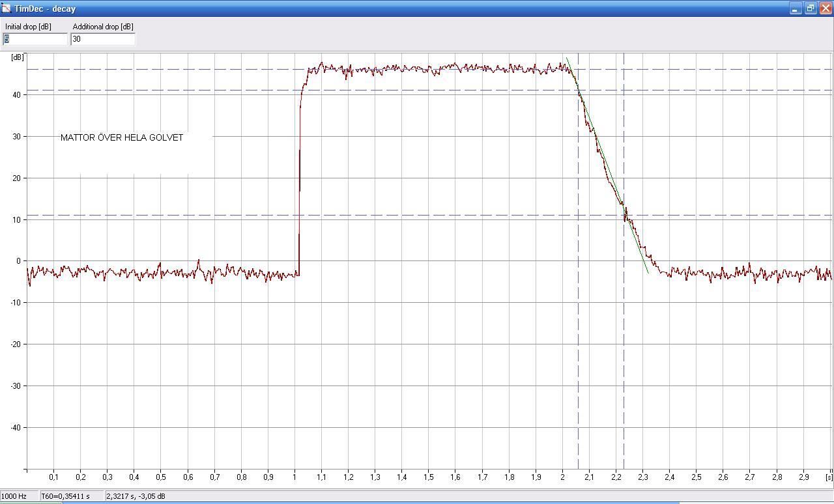Select the MATTOR ÖVER HELA GOLVET annotation

click(122, 137)
